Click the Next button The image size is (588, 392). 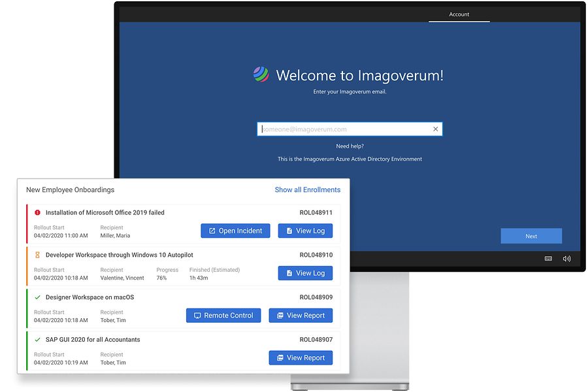click(531, 236)
